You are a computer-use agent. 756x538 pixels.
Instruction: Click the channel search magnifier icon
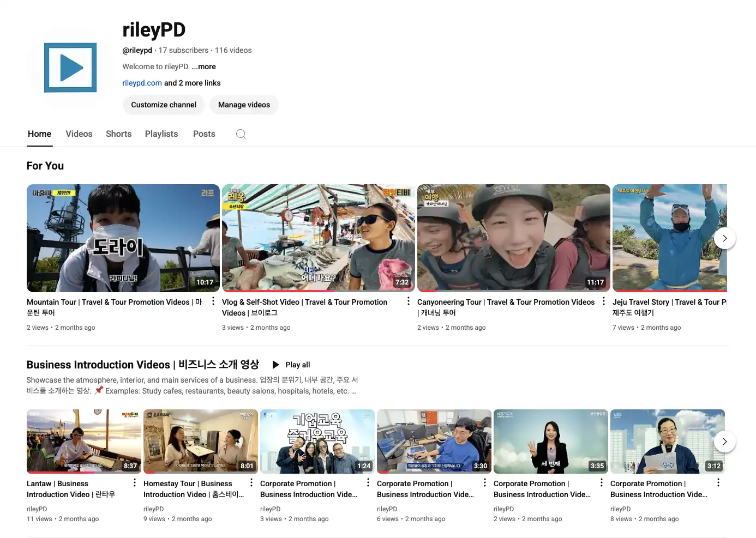pyautogui.click(x=241, y=134)
